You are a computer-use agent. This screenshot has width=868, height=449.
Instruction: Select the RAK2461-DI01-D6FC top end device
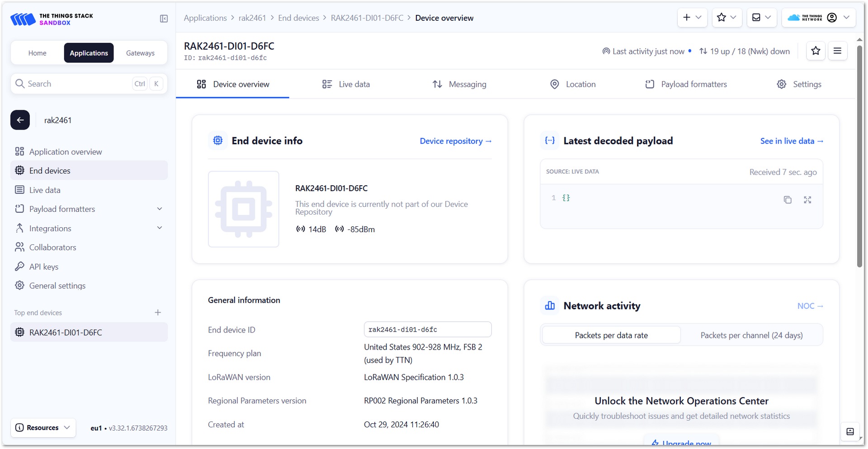pyautogui.click(x=89, y=332)
